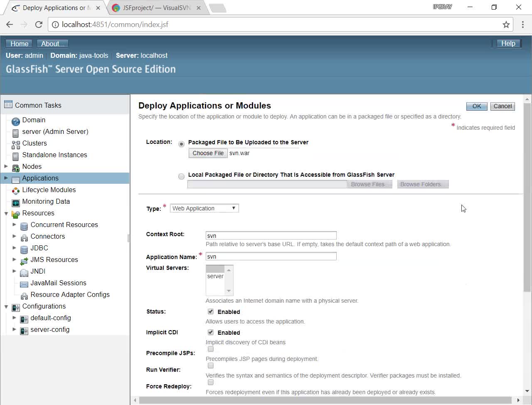The height and width of the screenshot is (405, 532).
Task: Click the Clusters icon in tree
Action: click(x=16, y=145)
